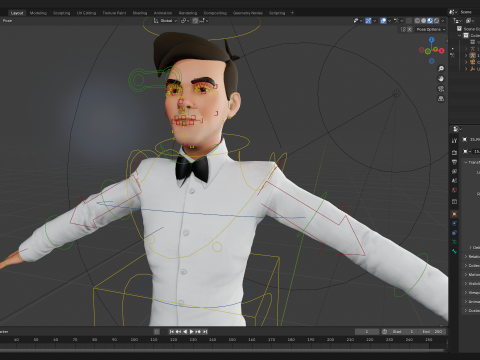Toggle viewport gizmos display
This screenshot has width=480, height=360.
(x=368, y=21)
